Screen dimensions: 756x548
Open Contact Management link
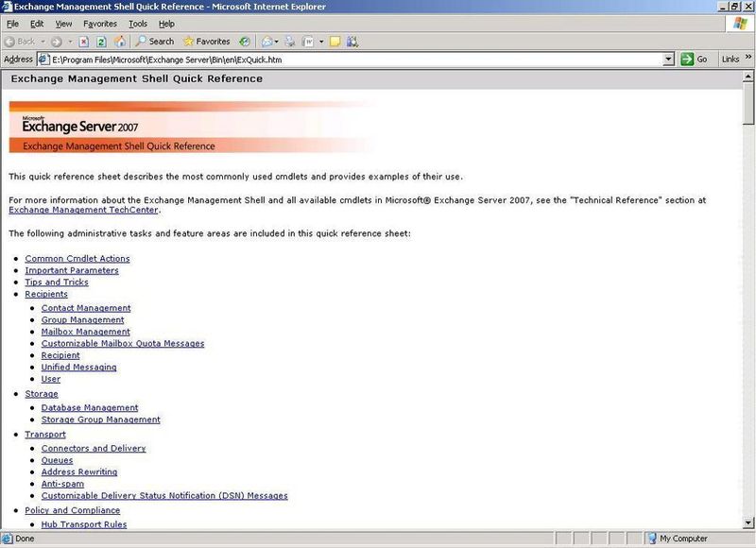[x=86, y=308]
